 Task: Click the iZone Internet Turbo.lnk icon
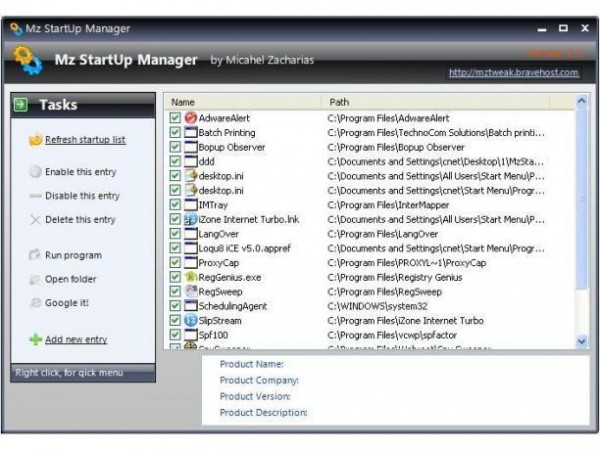click(190, 219)
